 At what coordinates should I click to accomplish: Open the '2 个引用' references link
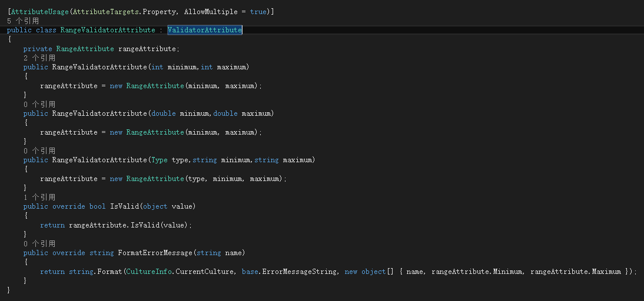[39, 58]
